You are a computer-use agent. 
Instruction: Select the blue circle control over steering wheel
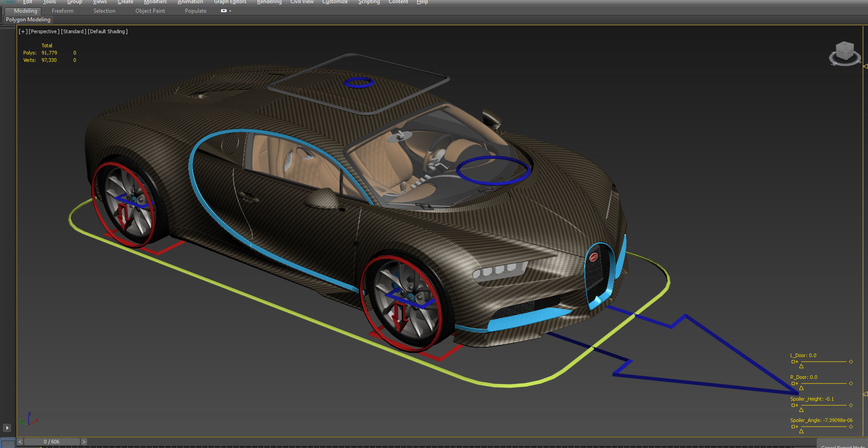point(493,170)
